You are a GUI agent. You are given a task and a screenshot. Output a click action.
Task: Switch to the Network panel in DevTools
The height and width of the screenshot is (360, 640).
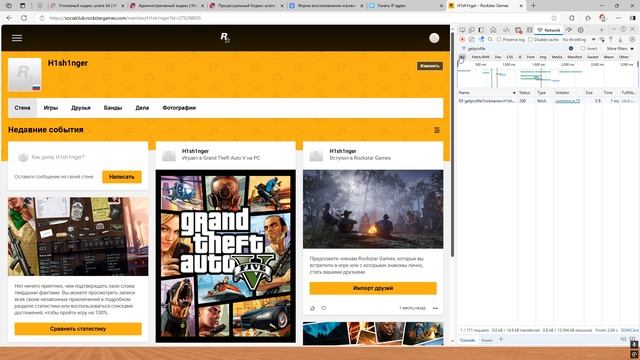pos(549,30)
